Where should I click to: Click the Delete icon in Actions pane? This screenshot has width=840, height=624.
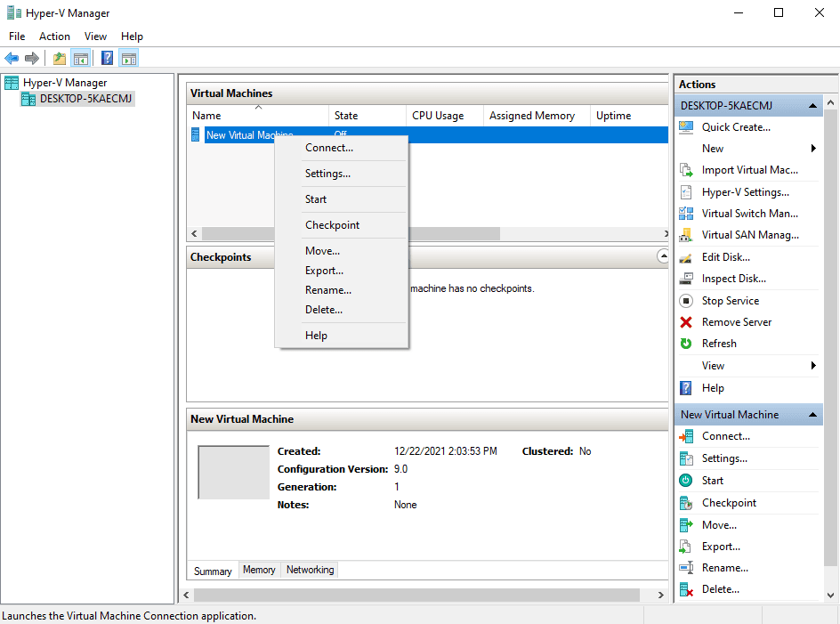pos(686,589)
